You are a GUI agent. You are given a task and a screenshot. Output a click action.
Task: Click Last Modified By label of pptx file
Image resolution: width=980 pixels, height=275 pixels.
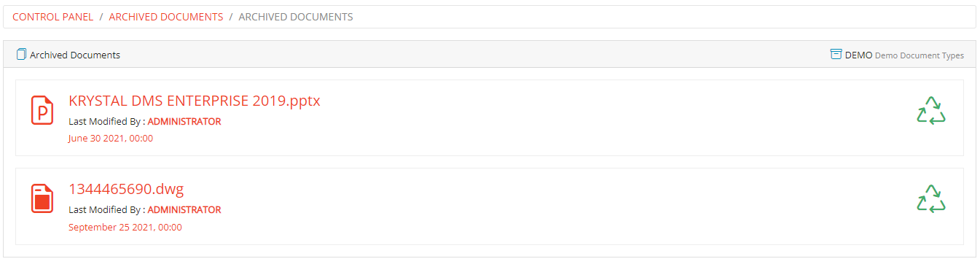click(106, 122)
